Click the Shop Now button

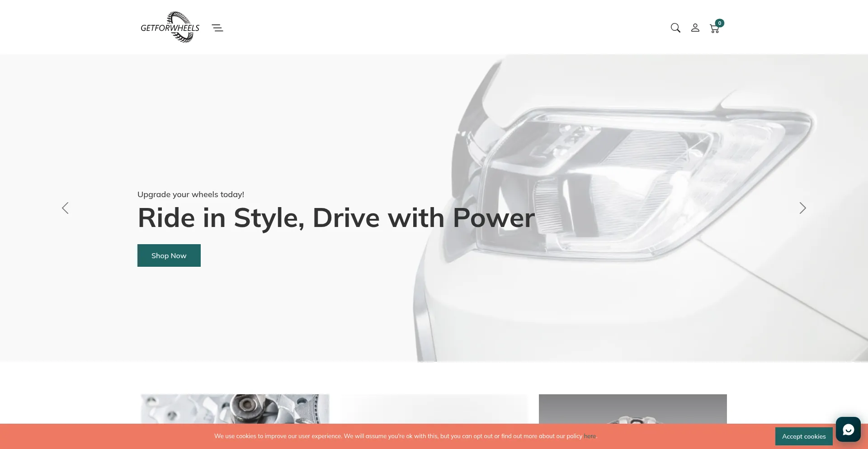click(169, 255)
